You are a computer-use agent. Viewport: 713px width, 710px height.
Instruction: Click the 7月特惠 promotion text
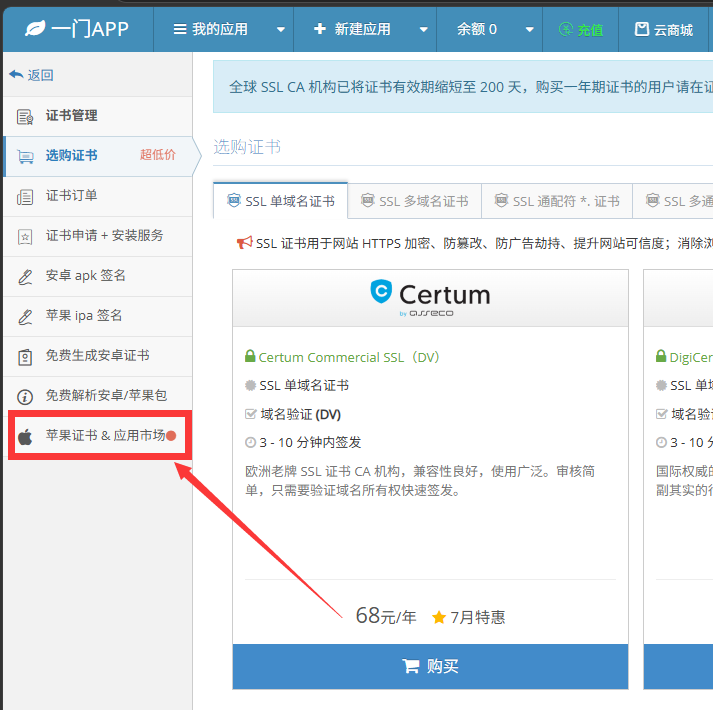tap(477, 617)
